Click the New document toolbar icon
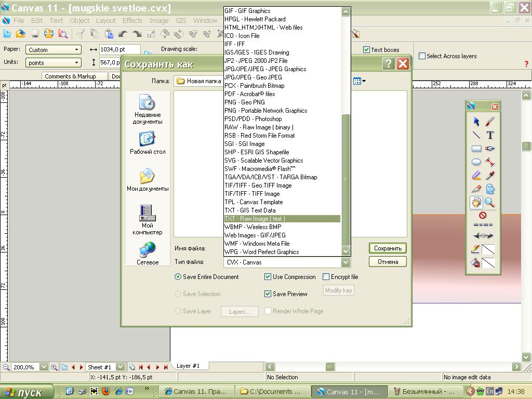This screenshot has width=532, height=399. coord(7,34)
